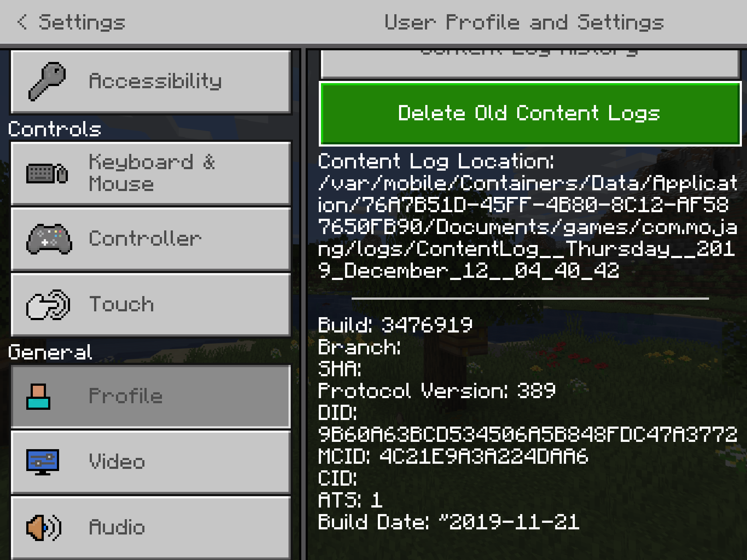This screenshot has width=747, height=560.
Task: Delete Old Content Logs
Action: (x=530, y=114)
